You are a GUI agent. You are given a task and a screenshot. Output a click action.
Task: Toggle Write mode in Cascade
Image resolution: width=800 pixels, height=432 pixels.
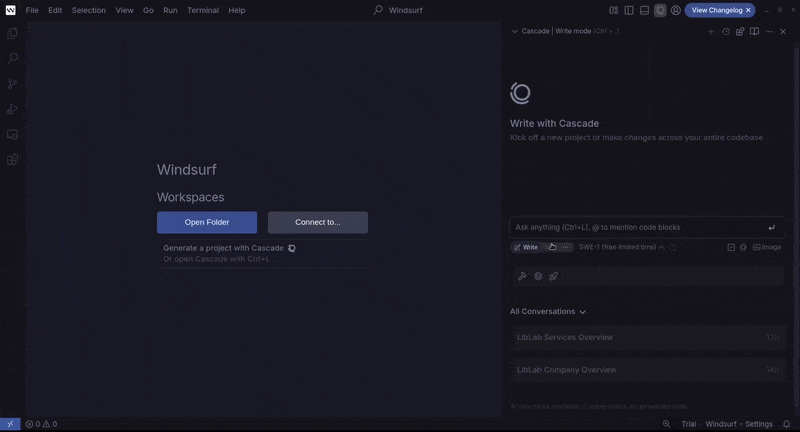coord(526,247)
